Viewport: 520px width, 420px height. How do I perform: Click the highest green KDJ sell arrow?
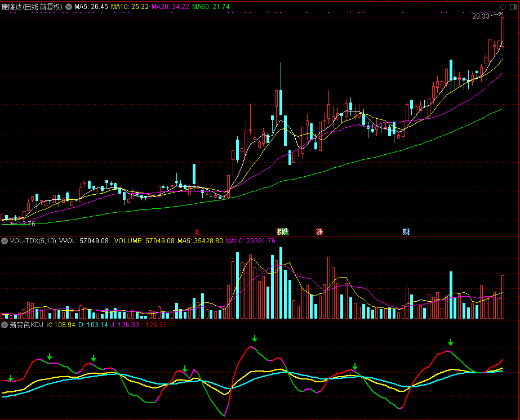(254, 338)
